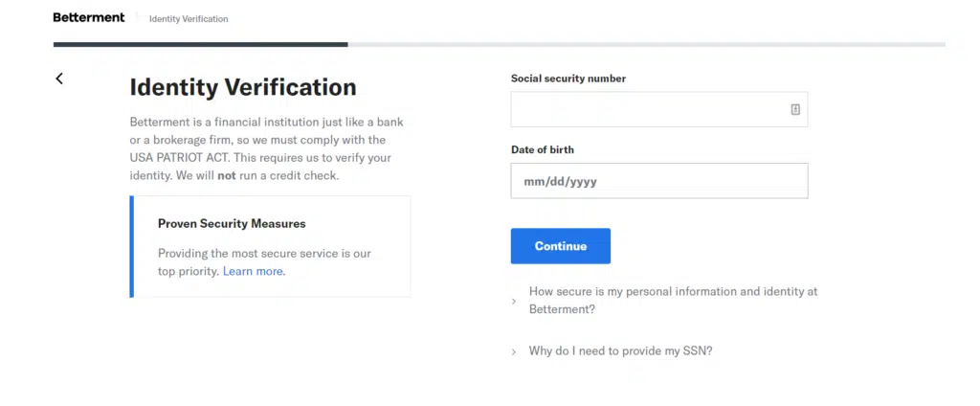Click the blue accent bar on the security card

point(132,246)
